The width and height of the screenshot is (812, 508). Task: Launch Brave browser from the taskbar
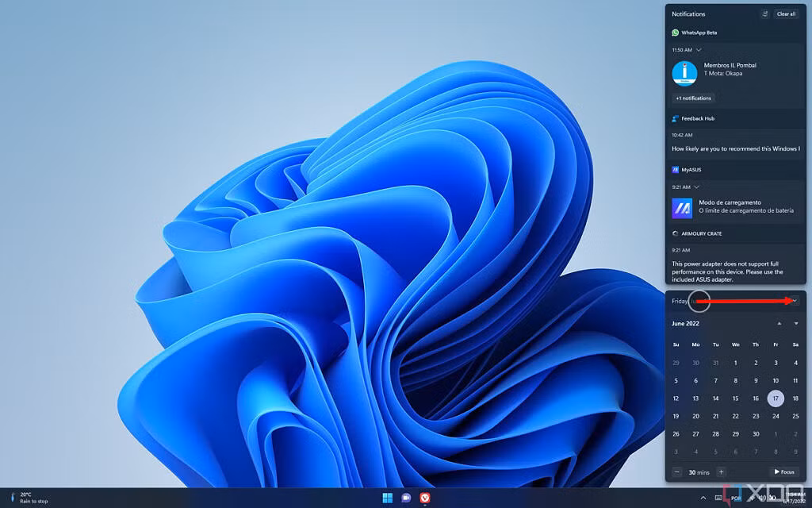tap(424, 498)
